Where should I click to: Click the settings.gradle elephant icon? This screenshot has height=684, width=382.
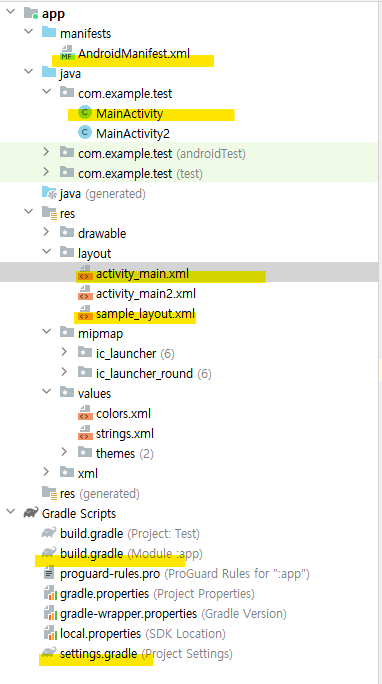point(49,653)
